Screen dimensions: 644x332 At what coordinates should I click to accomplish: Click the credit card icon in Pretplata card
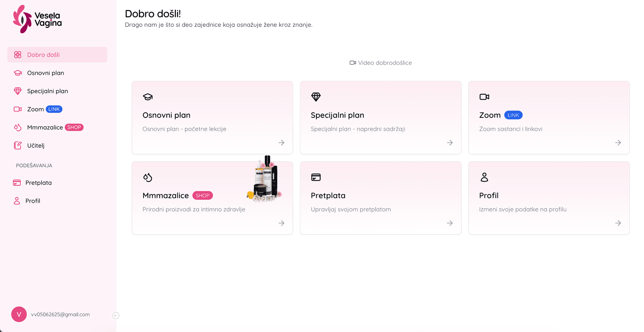316,177
